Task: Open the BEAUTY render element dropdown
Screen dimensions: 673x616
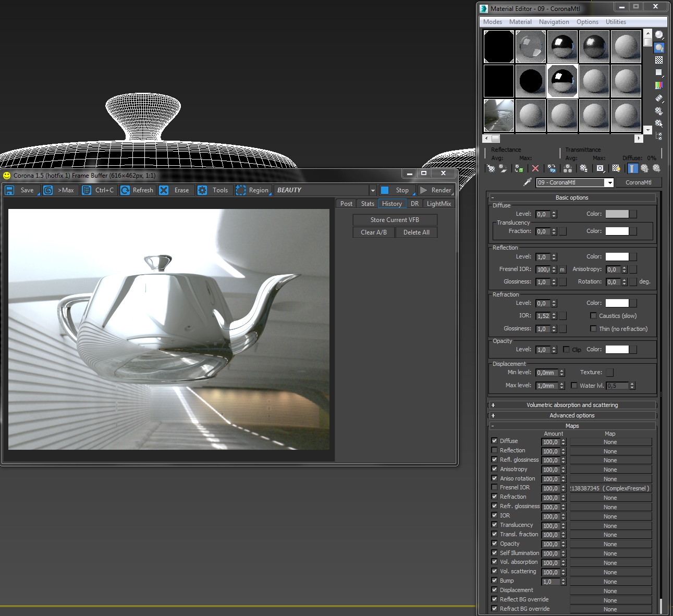Action: tap(372, 191)
